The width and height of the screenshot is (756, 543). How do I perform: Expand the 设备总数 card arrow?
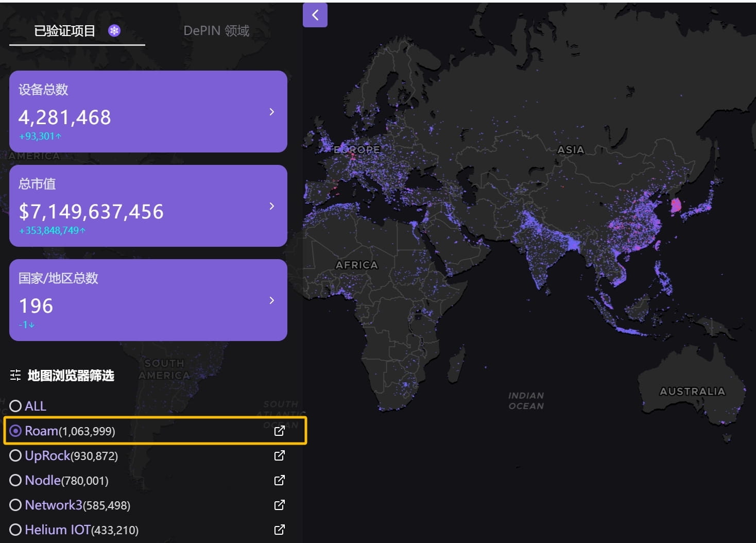tap(272, 112)
